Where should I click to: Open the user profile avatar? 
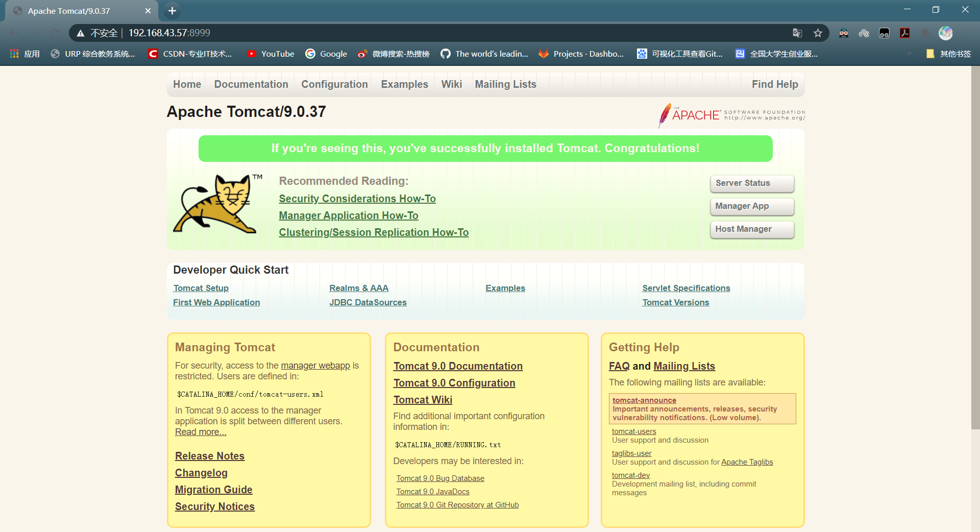tap(945, 33)
